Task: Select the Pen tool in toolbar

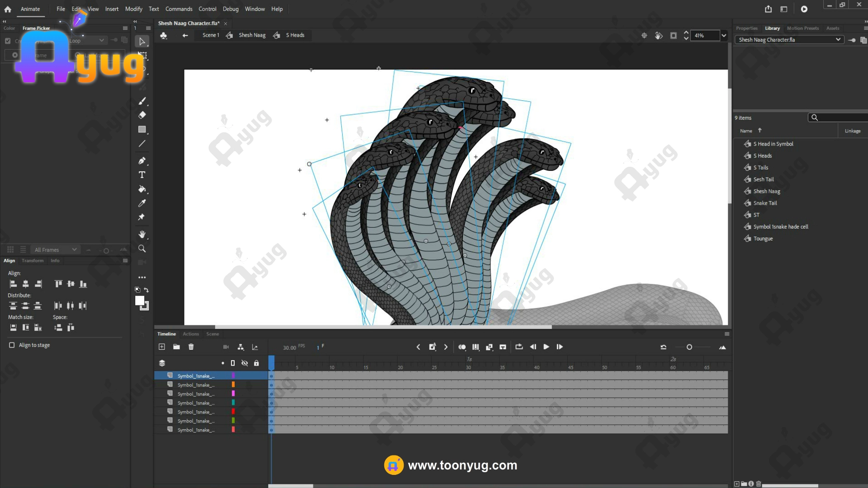Action: (142, 160)
